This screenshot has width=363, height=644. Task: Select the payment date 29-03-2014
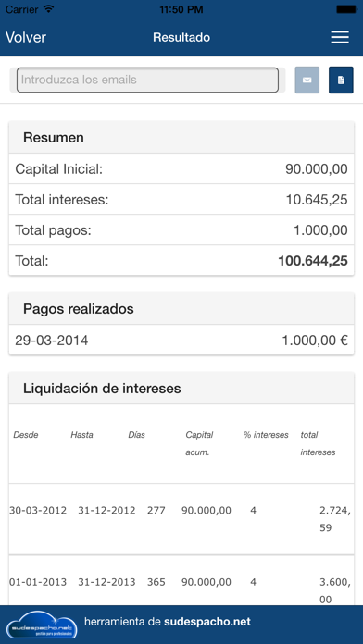coord(51,341)
